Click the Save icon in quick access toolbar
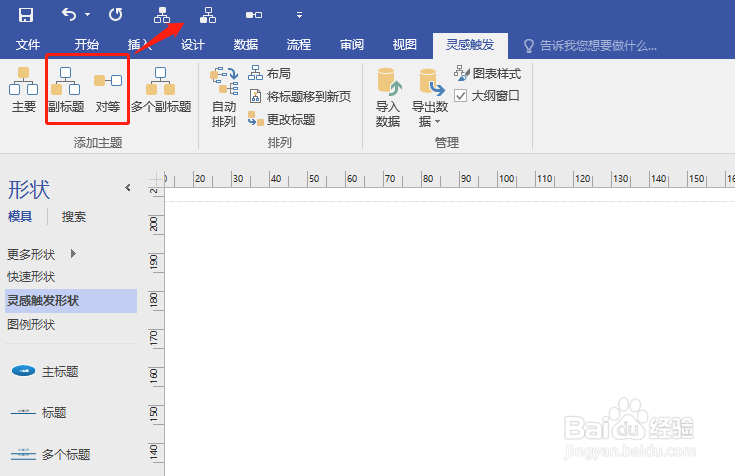The image size is (735, 476). 26,15
